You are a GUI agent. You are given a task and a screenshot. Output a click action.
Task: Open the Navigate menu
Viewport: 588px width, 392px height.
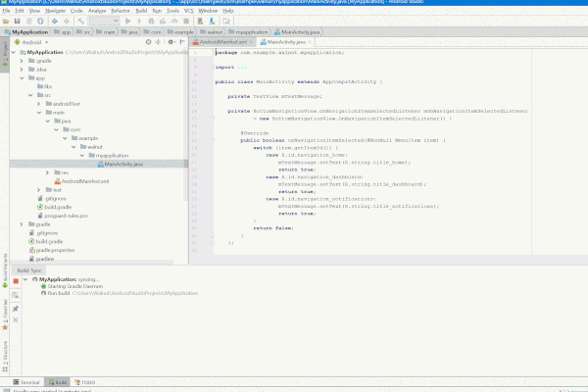pyautogui.click(x=56, y=11)
